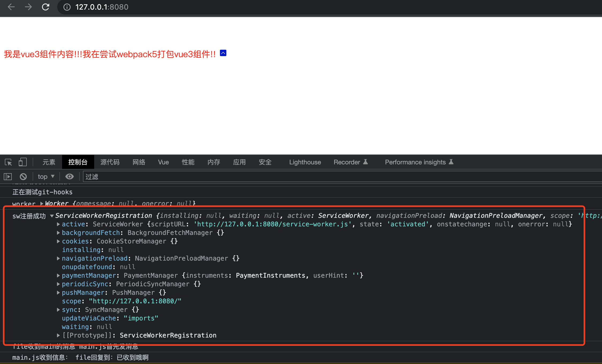Activate the inspect element picker tool
Screen dimensions: 602x364
(x=8, y=162)
